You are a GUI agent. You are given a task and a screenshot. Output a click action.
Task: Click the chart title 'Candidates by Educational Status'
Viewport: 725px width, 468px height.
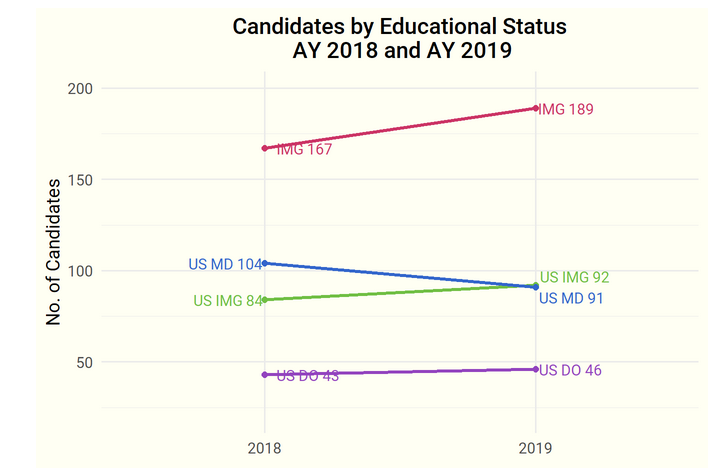click(399, 27)
